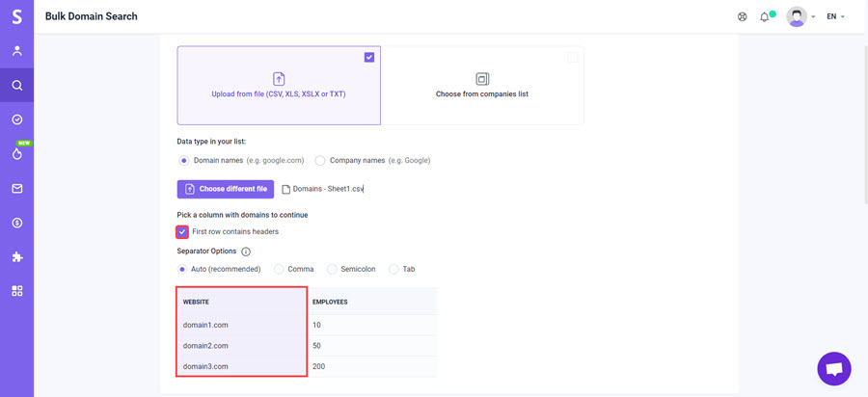Toggle the Upload from file card checkmark
Screen dimensions: 868x397
coord(369,57)
